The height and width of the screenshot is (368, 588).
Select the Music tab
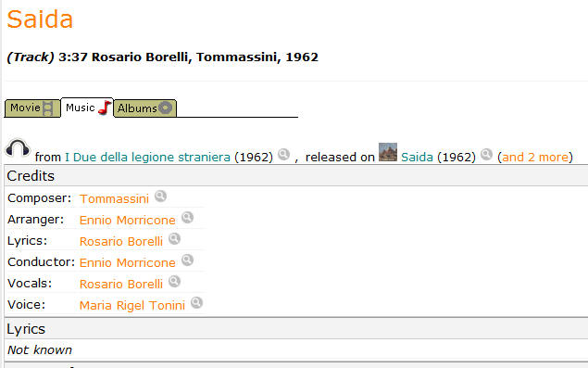tap(87, 108)
